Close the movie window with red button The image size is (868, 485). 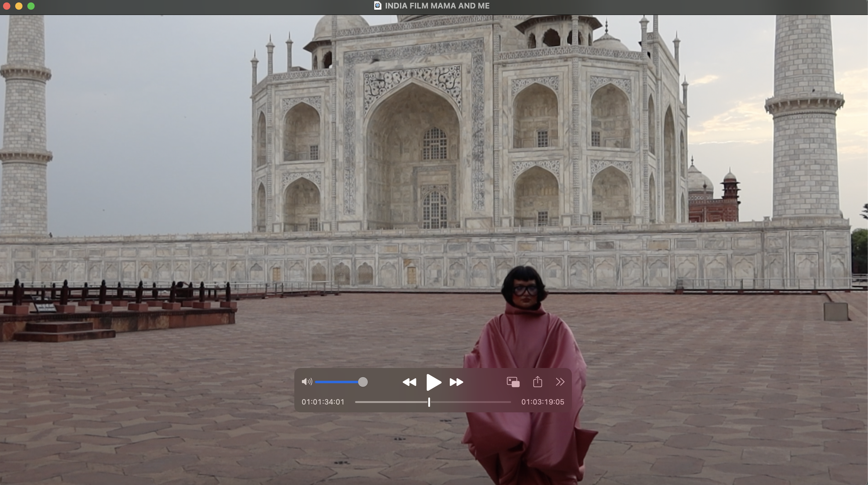pyautogui.click(x=7, y=6)
